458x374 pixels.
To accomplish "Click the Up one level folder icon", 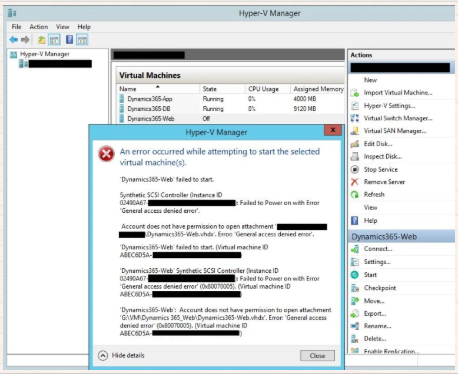I will pyautogui.click(x=41, y=40).
